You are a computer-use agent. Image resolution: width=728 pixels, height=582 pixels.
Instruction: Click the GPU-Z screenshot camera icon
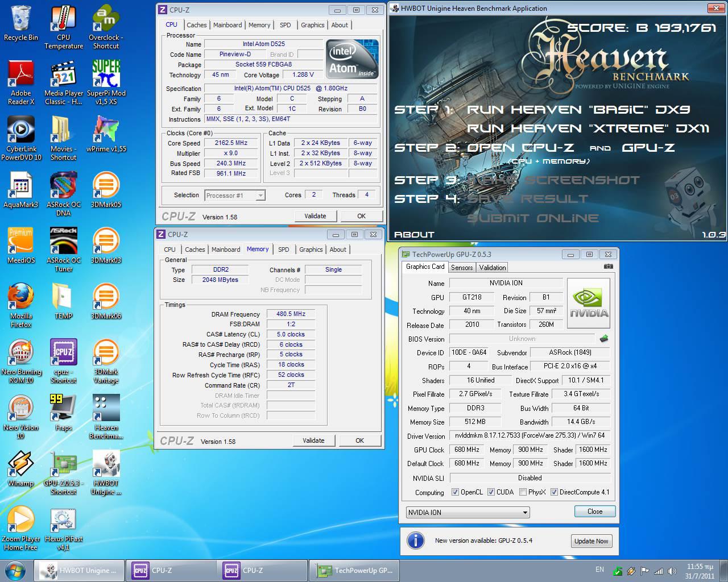coord(608,267)
